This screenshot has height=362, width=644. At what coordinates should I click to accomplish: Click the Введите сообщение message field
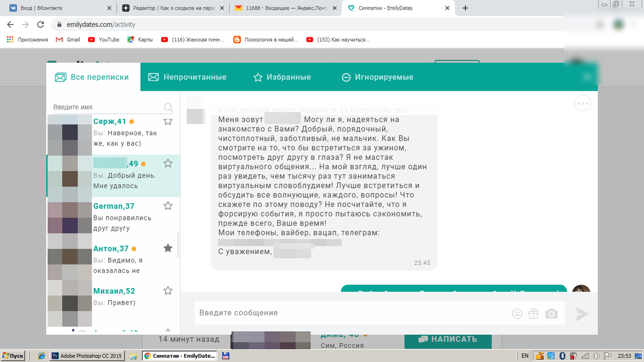click(x=352, y=313)
